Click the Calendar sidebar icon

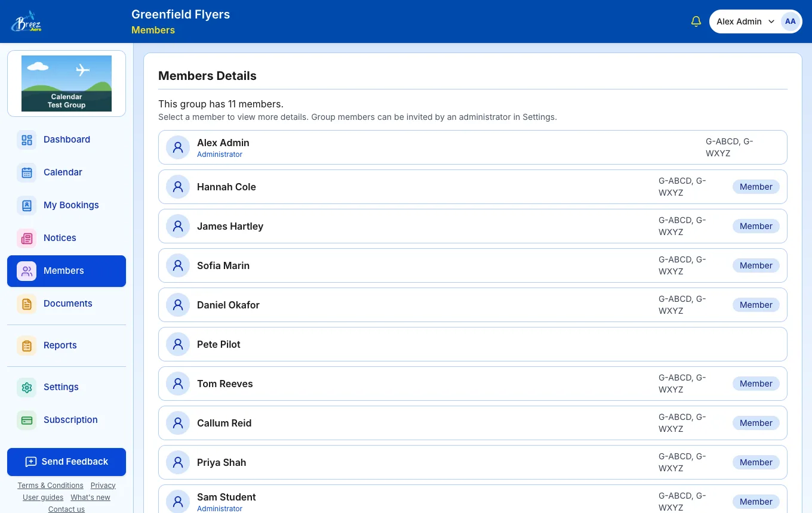tap(27, 172)
